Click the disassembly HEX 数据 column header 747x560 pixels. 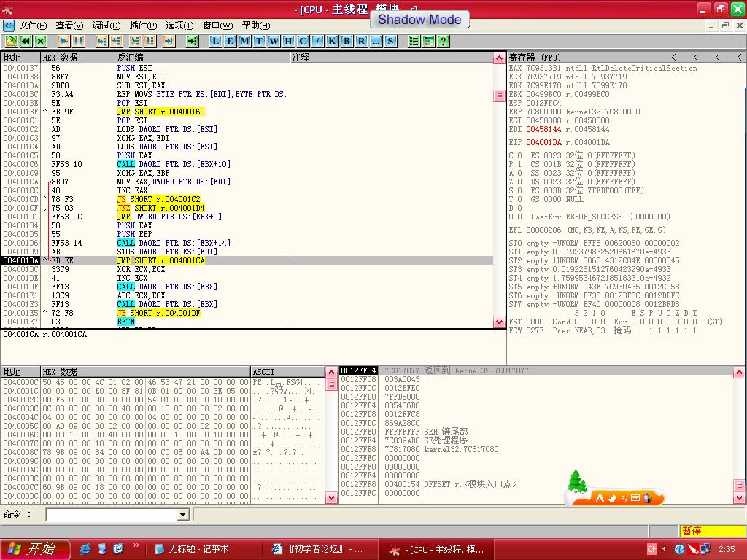pos(77,57)
